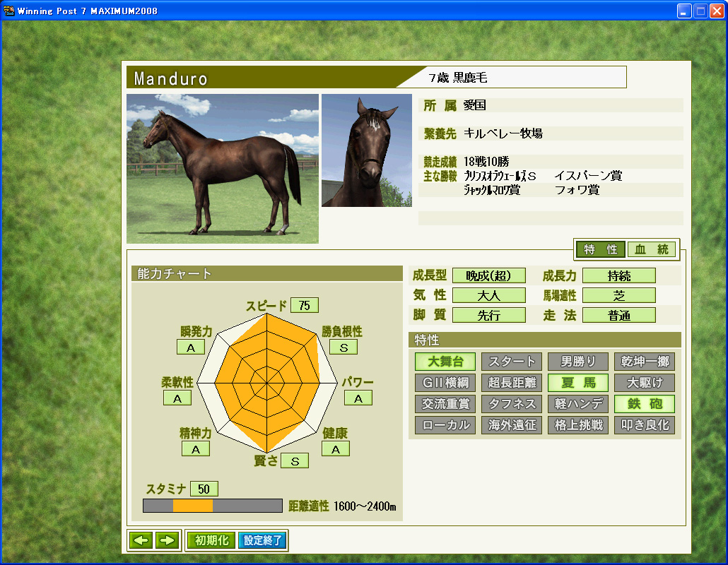Toggle the 夏馬 trait

[578, 383]
